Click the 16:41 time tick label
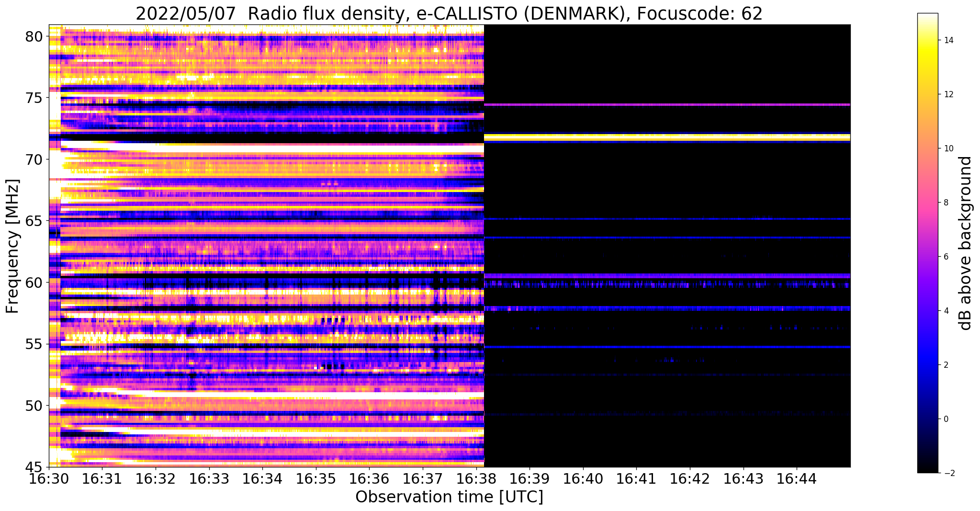The width and height of the screenshot is (980, 511). click(636, 479)
